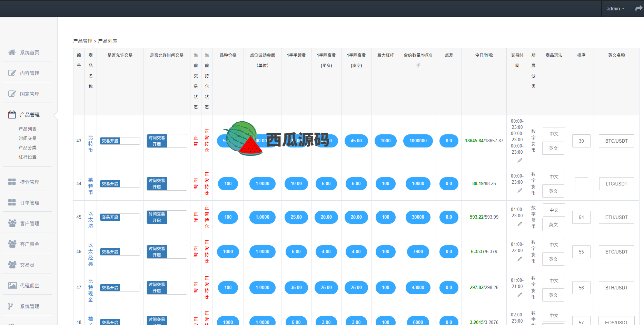This screenshot has height=325, width=644.
Task: Expand the 系统管理 sidebar menu
Action: (28, 306)
